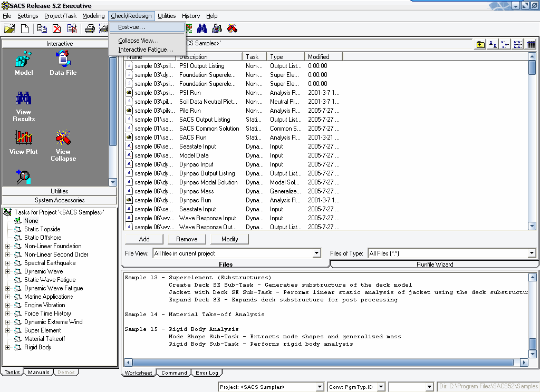540x392 pixels.
Task: Open the View Plot chart icon
Action: pyautogui.click(x=23, y=142)
